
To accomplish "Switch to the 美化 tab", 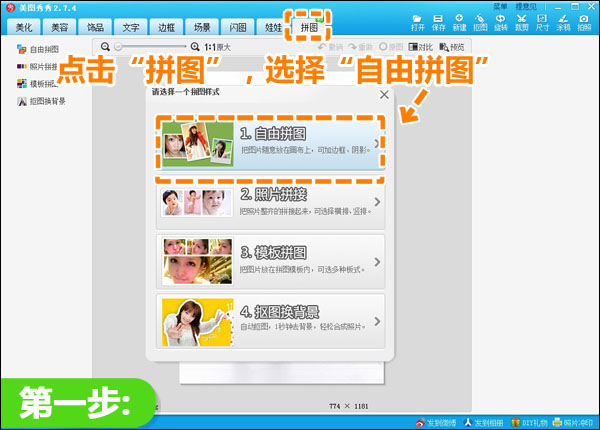I will pos(24,27).
